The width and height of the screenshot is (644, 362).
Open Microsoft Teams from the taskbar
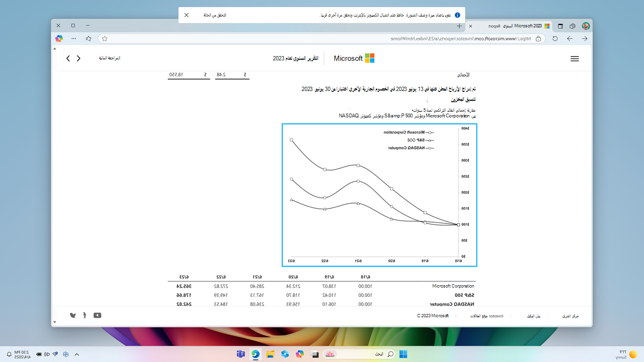tap(240, 354)
